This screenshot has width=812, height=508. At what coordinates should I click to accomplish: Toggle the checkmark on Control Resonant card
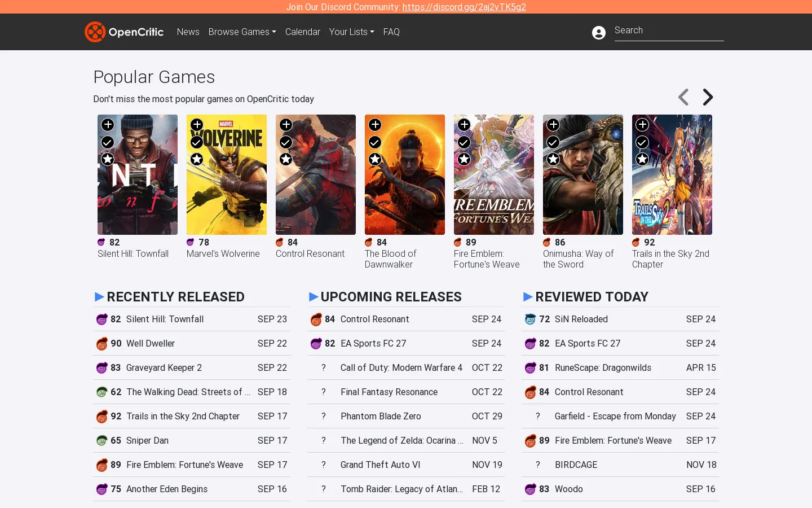click(286, 142)
